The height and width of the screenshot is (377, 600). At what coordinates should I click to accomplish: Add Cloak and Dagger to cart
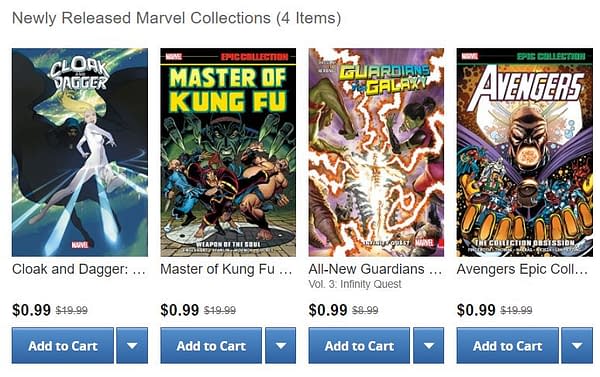(63, 345)
